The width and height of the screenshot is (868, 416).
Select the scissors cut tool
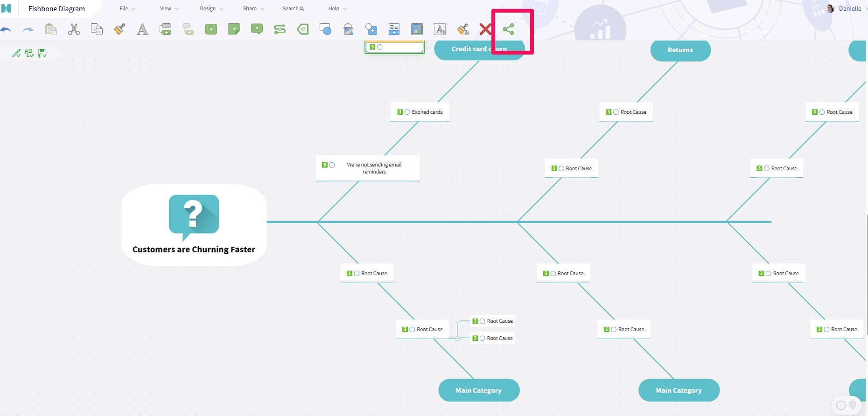[74, 29]
